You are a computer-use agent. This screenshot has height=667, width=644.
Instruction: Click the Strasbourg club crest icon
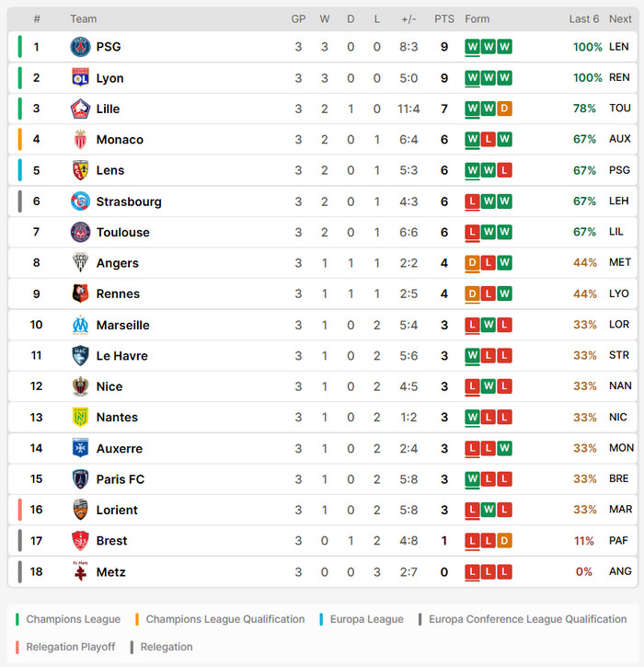pos(81,201)
